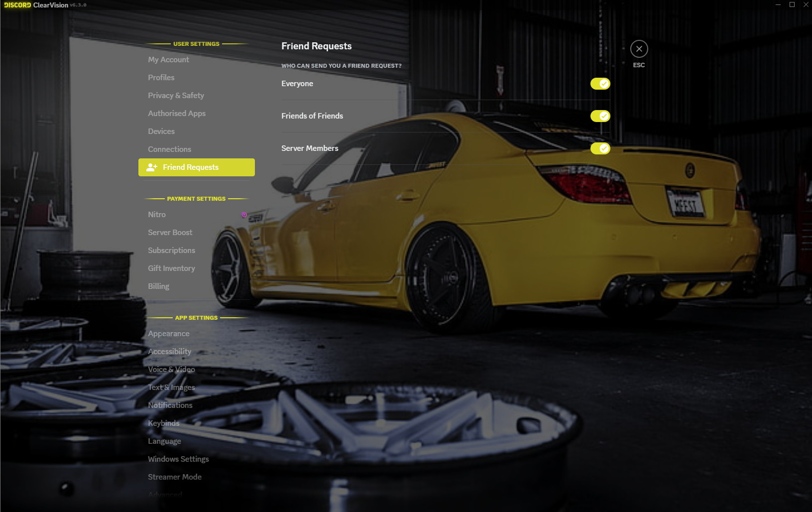
Task: Click the Friends of Friends label
Action: [312, 116]
